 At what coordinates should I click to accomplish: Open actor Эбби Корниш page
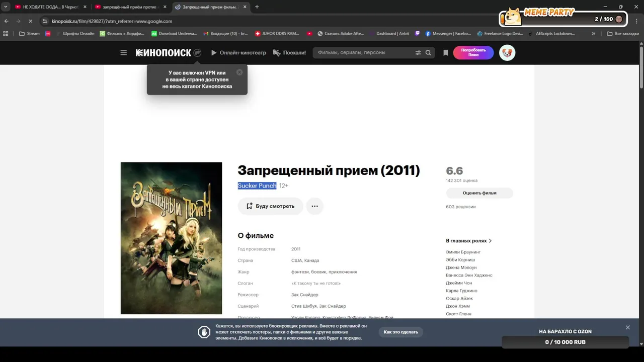click(x=460, y=260)
